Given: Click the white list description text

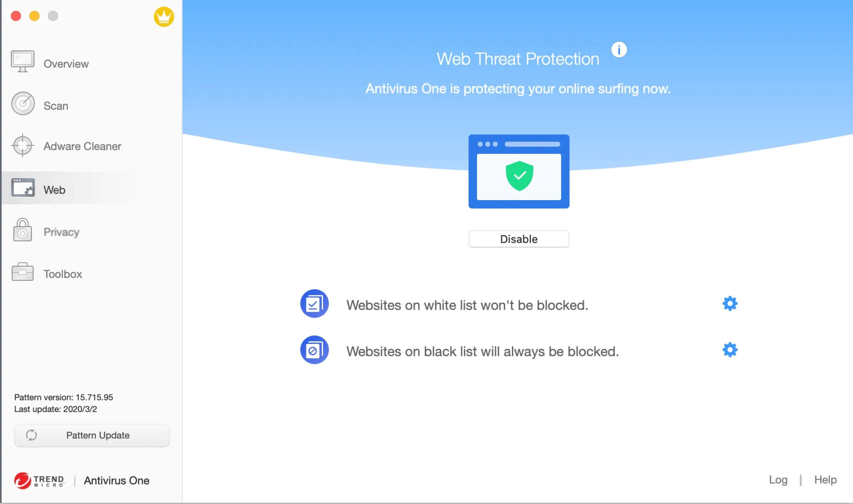Looking at the screenshot, I should (x=467, y=305).
